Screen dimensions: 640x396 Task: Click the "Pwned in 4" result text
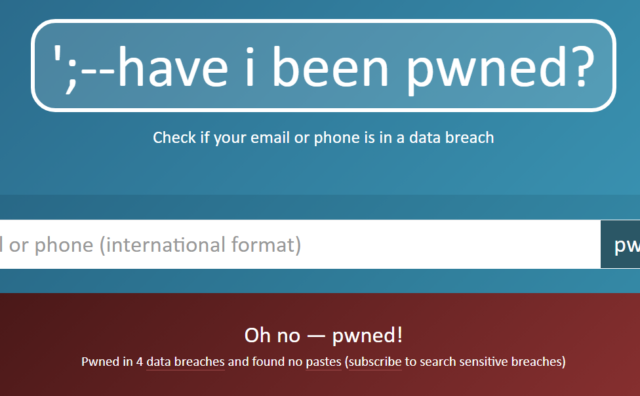[x=112, y=362]
